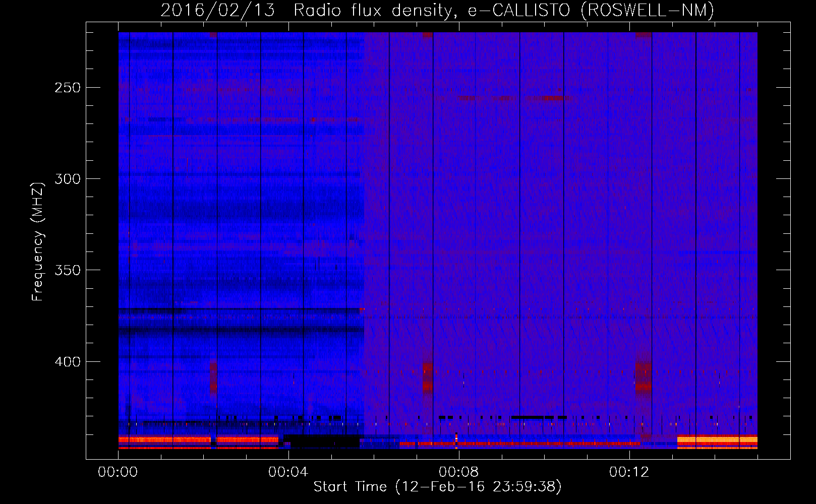Viewport: 816px width, 504px height.
Task: Click the '400' frequency tick label
Action: [68, 362]
